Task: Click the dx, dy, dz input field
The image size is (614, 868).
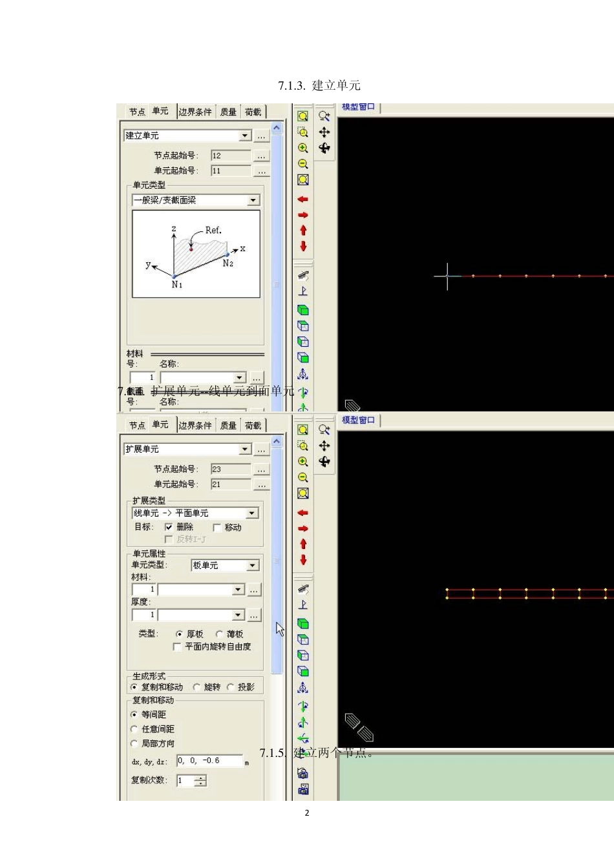Action: coord(209,761)
